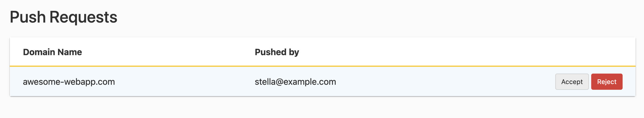The image size is (644, 118).
Task: Click the domain name awesome-webapp.com
Action: (69, 82)
